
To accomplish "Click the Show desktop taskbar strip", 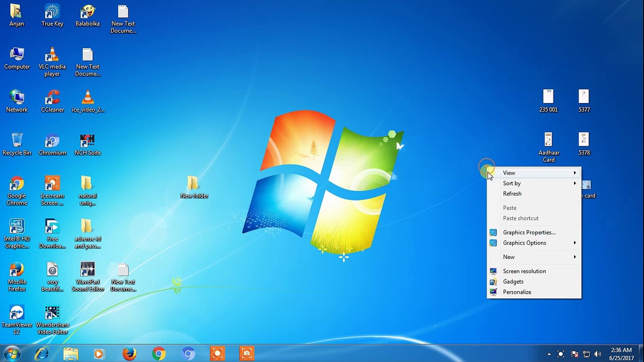I will [x=640, y=354].
